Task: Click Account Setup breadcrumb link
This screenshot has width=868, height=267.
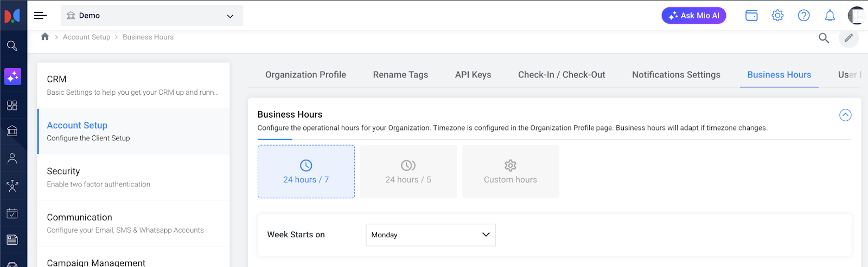Action: click(x=86, y=37)
